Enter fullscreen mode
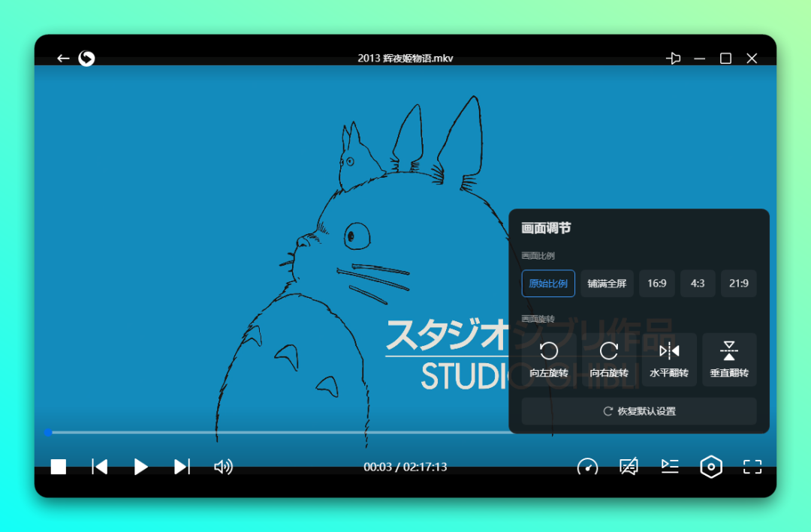 [752, 467]
